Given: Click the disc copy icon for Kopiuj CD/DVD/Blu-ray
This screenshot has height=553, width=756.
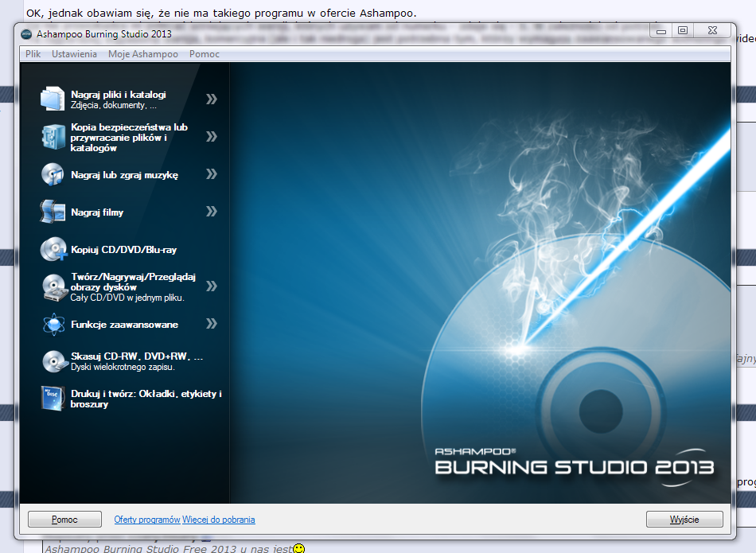Looking at the screenshot, I should coord(53,249).
